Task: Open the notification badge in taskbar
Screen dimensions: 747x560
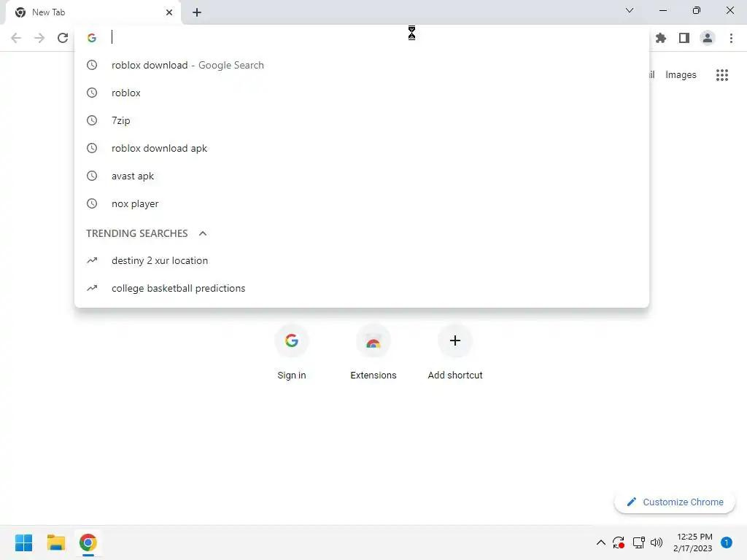Action: (x=727, y=542)
